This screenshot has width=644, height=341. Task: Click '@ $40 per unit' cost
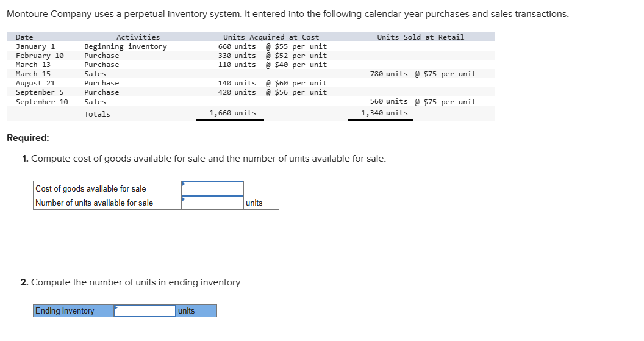point(296,65)
